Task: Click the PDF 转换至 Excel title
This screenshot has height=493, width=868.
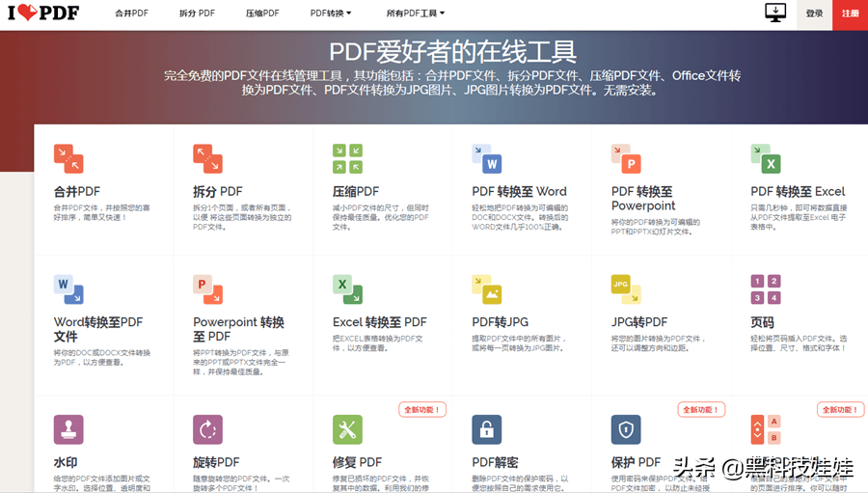Action: point(798,192)
